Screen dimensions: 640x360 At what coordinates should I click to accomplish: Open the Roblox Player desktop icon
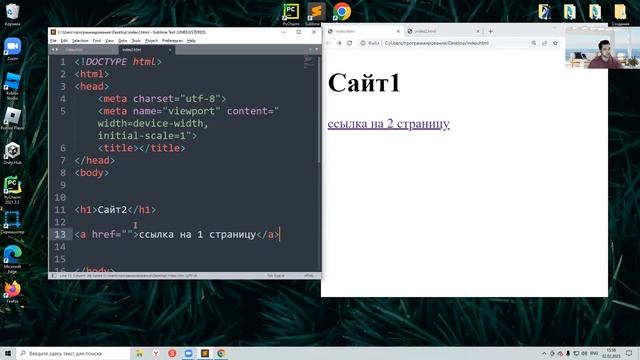(12, 118)
